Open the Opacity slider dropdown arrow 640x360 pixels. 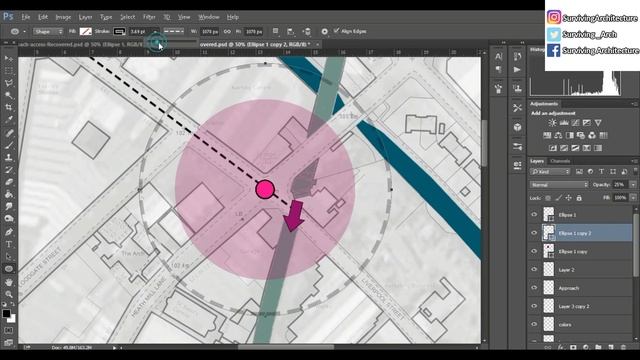[x=633, y=185]
